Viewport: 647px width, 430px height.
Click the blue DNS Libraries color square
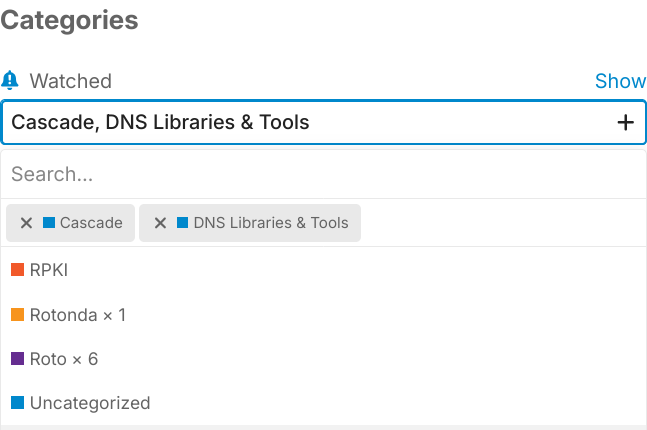tap(182, 223)
